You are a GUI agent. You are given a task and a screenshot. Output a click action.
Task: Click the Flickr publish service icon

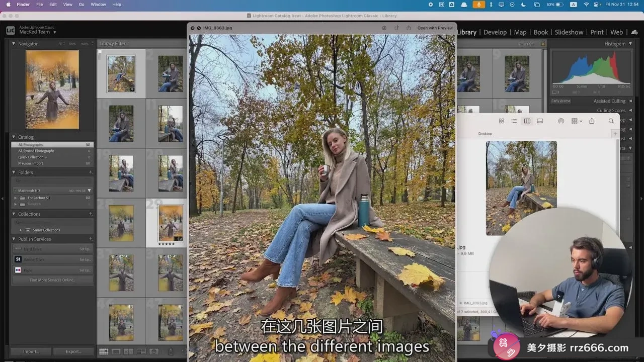tap(18, 270)
